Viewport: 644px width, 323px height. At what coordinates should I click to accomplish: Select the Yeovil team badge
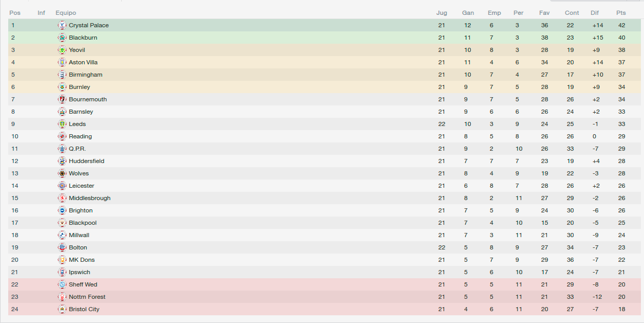click(x=62, y=50)
